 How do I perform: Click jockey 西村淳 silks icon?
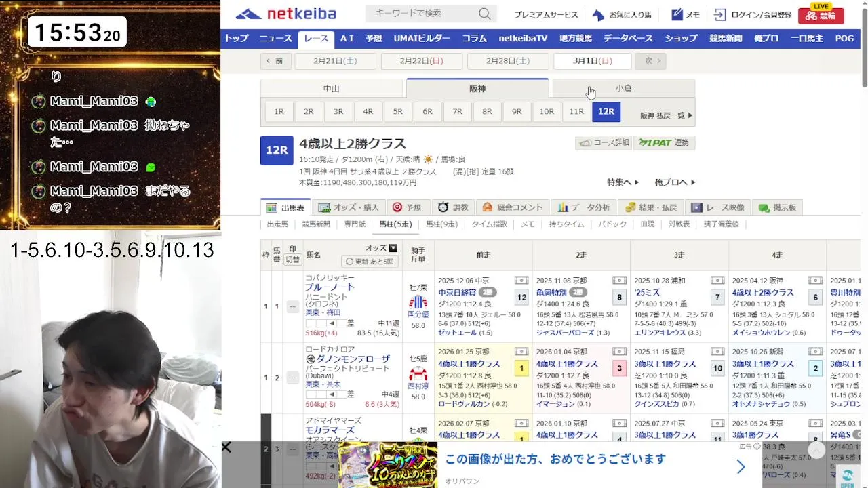(x=418, y=373)
